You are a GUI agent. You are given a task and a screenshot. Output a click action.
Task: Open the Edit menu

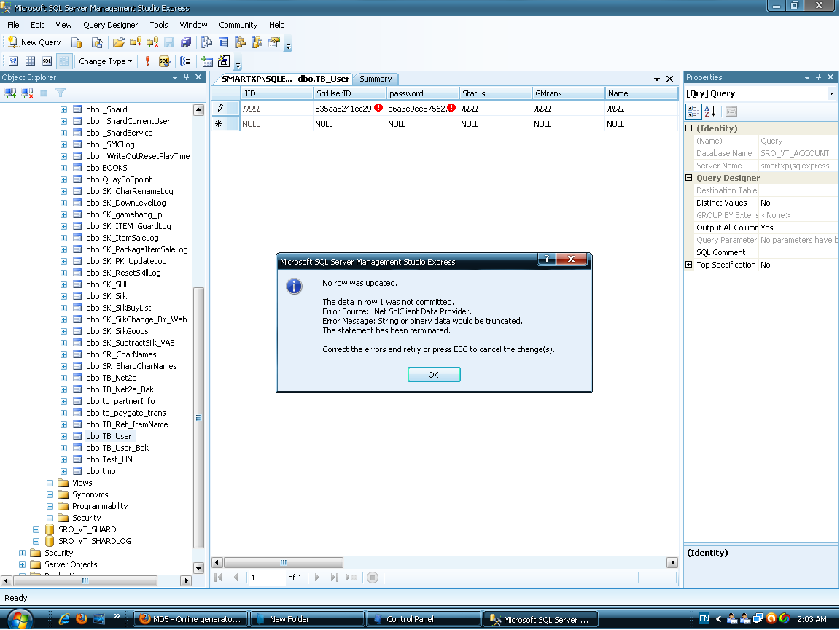tap(37, 25)
